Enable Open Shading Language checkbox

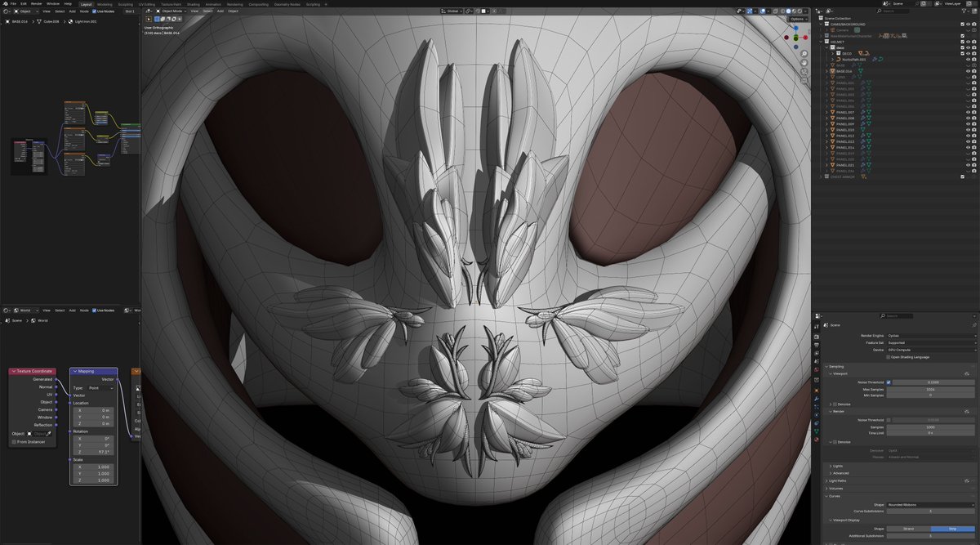coord(889,357)
